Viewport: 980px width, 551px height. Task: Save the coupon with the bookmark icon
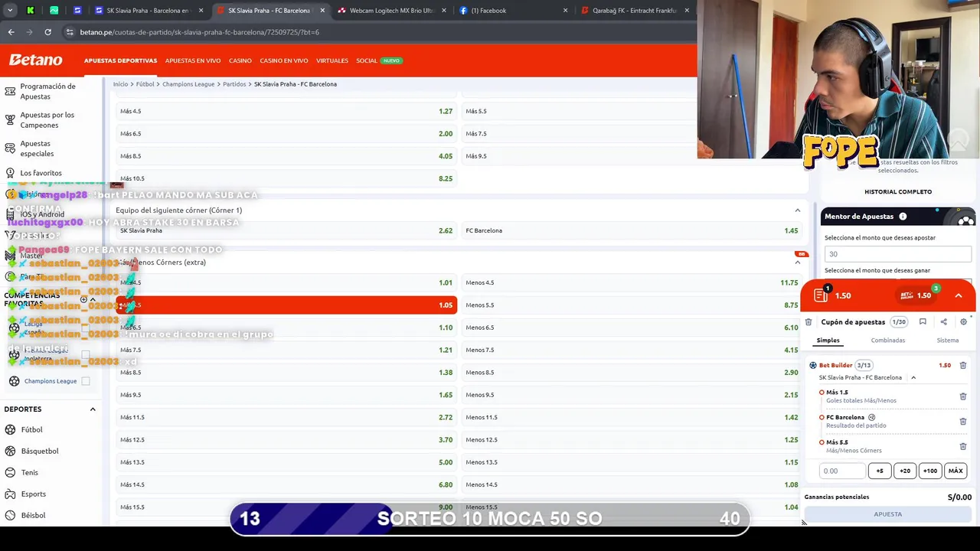tap(923, 322)
